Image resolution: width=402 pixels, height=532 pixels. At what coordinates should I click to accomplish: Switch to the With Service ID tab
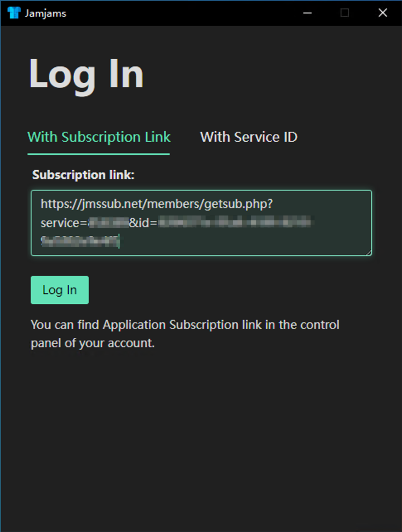(x=249, y=137)
